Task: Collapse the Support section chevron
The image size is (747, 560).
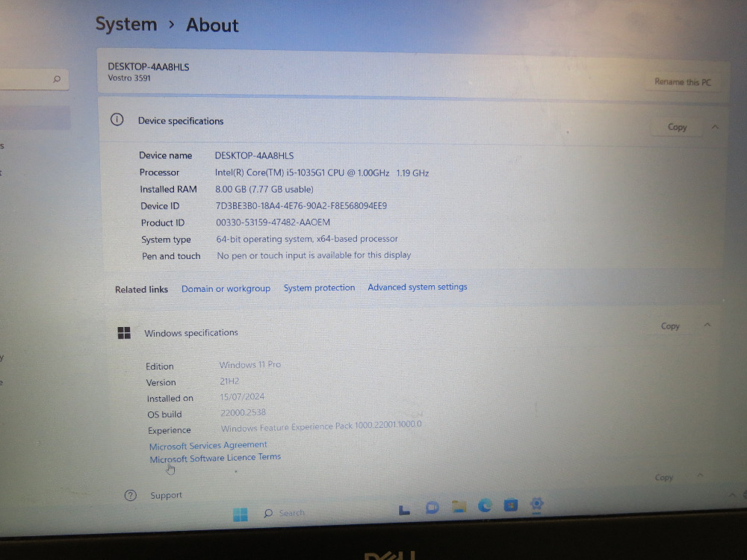Action: click(700, 476)
